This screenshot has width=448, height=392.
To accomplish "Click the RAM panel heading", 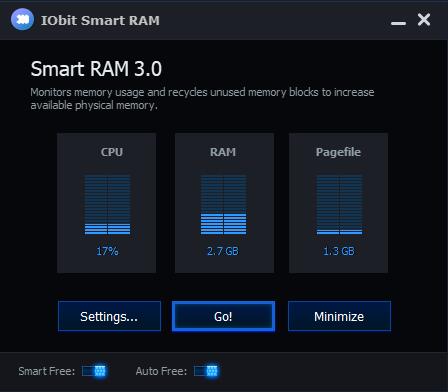I will (223, 152).
